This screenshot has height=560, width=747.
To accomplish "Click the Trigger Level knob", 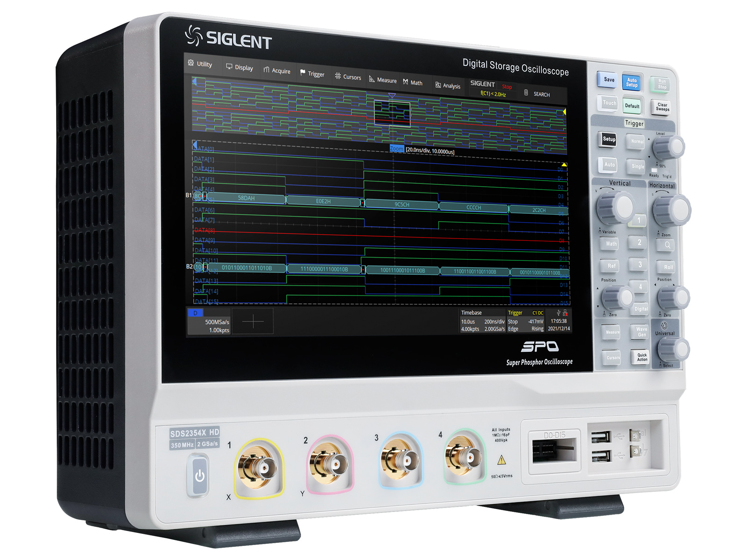I will [x=668, y=147].
